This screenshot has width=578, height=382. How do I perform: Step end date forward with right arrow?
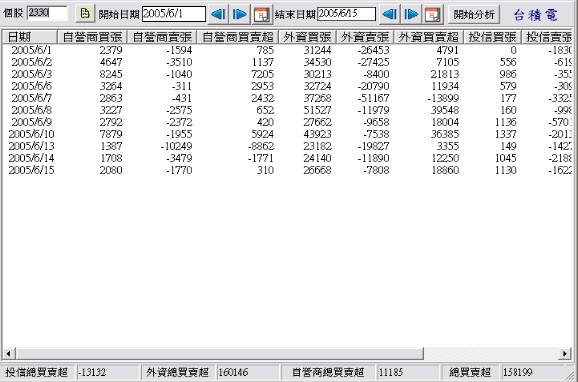pos(411,14)
